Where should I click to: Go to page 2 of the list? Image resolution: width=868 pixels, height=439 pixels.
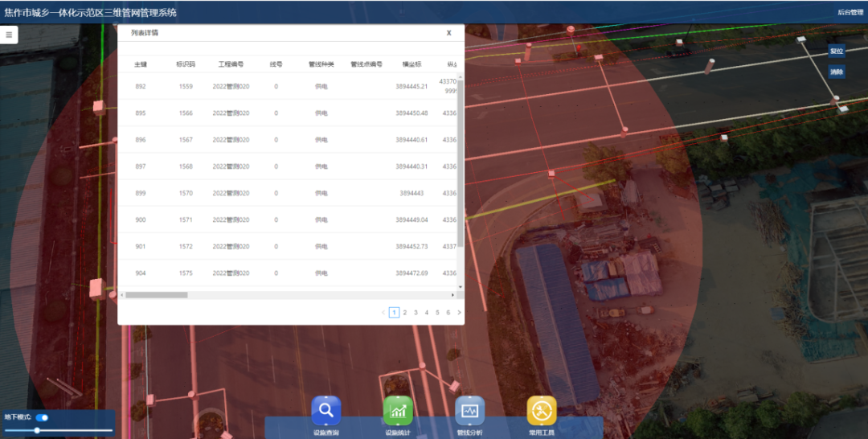[x=405, y=312]
